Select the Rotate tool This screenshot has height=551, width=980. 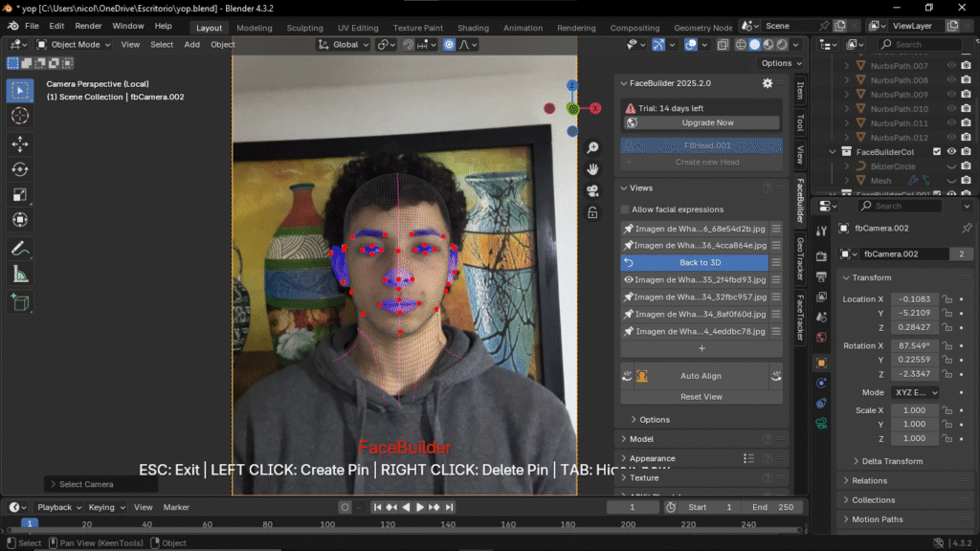pyautogui.click(x=20, y=169)
